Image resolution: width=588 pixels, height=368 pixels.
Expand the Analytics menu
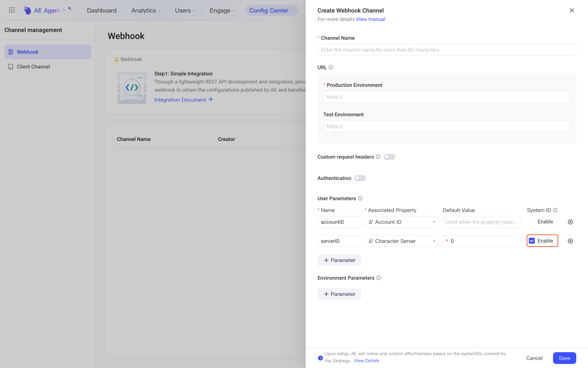pyautogui.click(x=146, y=10)
